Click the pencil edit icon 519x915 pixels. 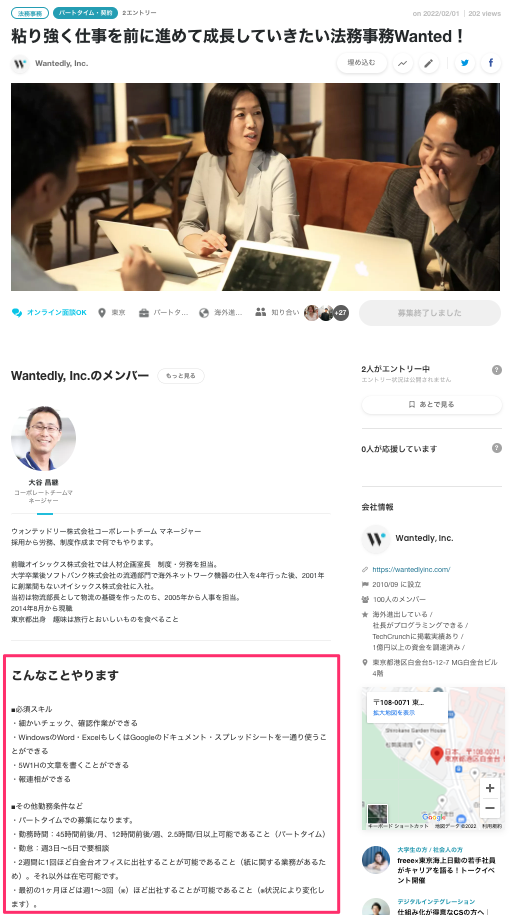coord(429,63)
